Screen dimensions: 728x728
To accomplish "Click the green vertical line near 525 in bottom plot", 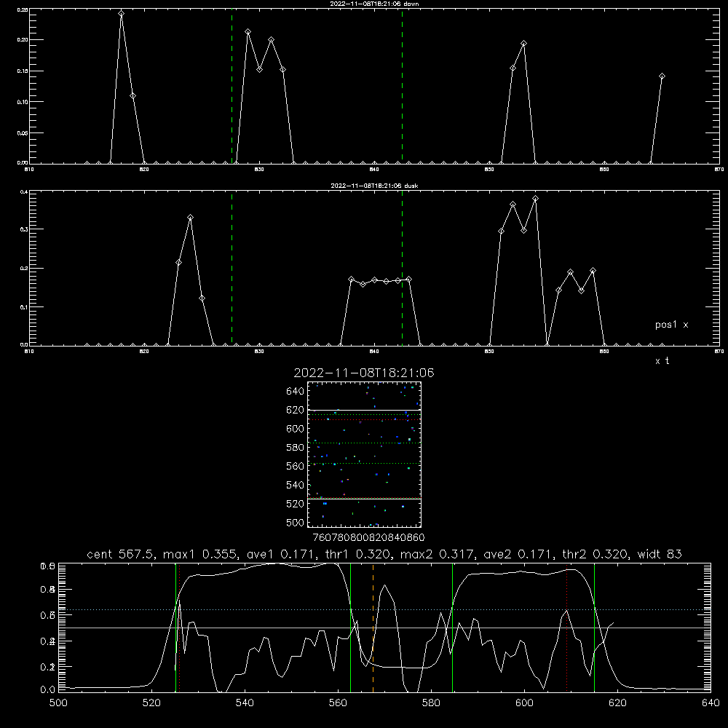I will click(x=175, y=628).
